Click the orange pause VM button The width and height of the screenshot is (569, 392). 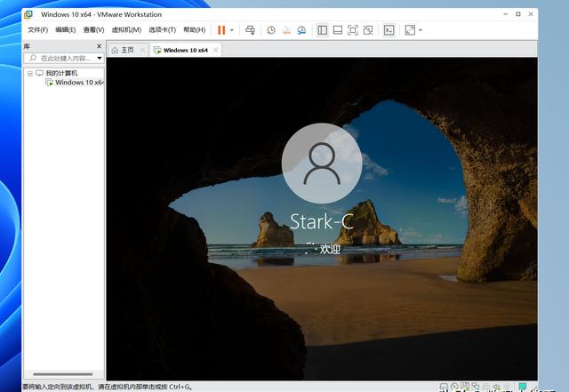[221, 30]
